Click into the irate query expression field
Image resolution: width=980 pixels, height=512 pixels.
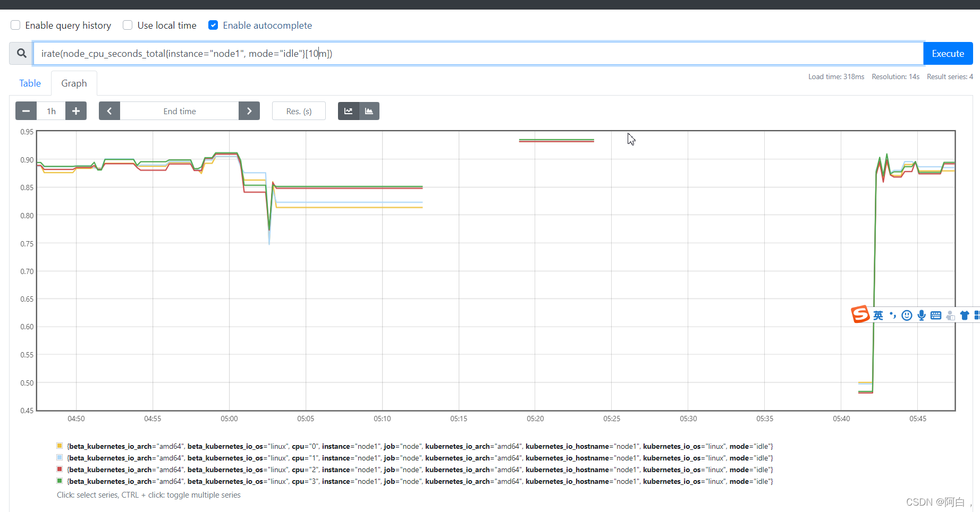478,54
